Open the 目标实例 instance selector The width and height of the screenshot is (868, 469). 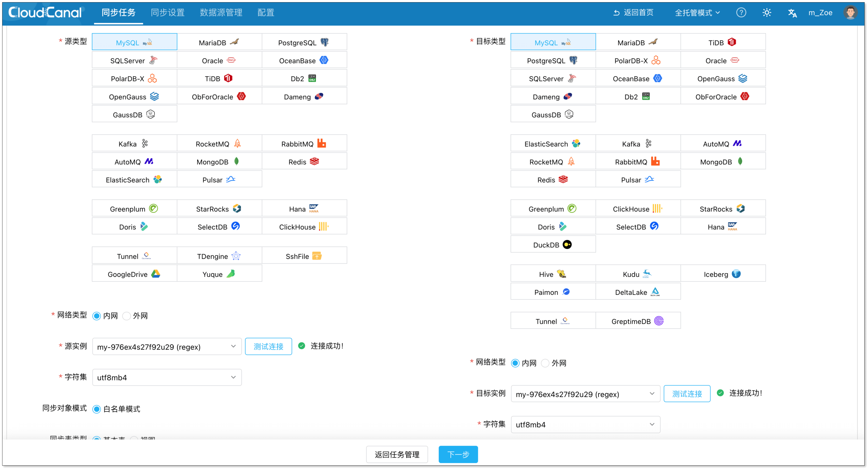click(x=585, y=394)
